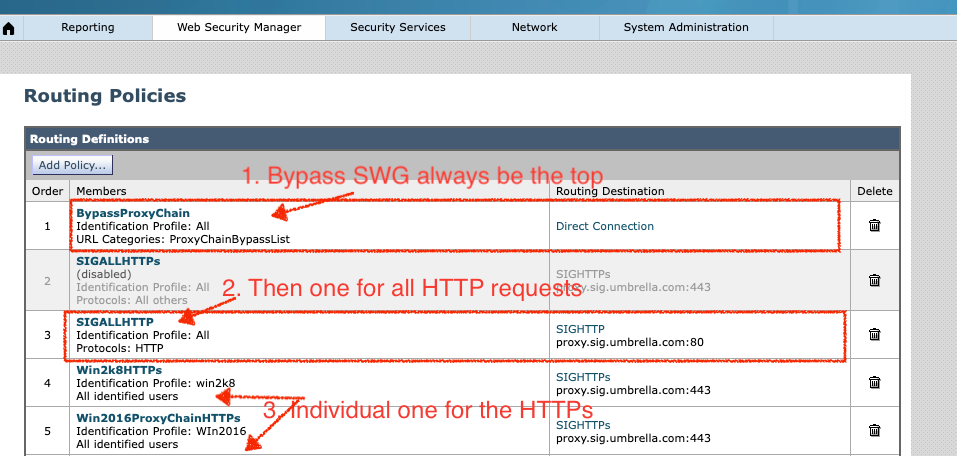
Task: Edit greyed SIGHTTPs destination of disabled policy
Action: pyautogui.click(x=583, y=274)
